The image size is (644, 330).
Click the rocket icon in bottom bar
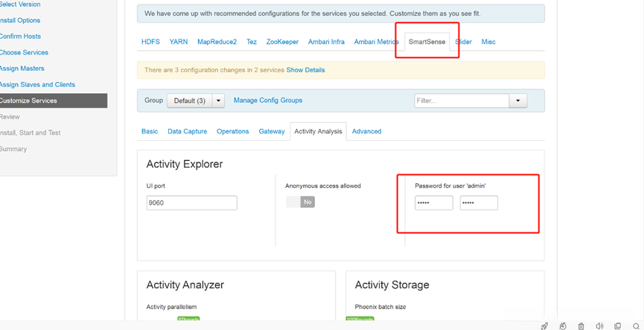pos(544,326)
